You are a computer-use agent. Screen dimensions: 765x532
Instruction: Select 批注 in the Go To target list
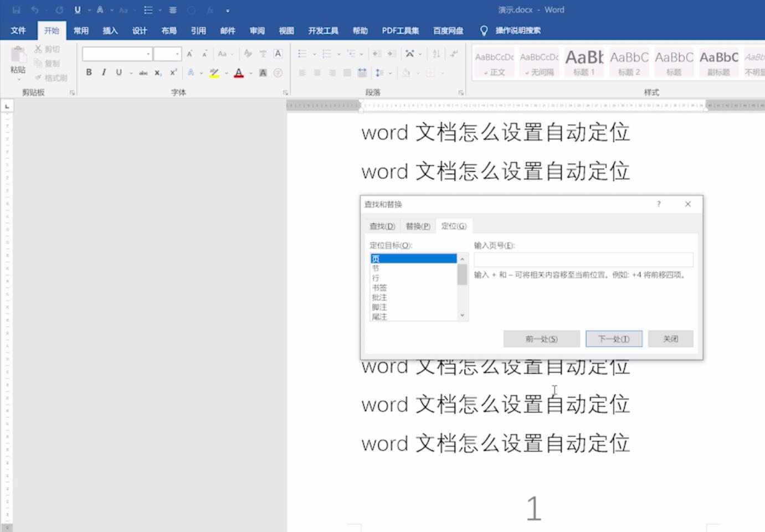coord(413,297)
